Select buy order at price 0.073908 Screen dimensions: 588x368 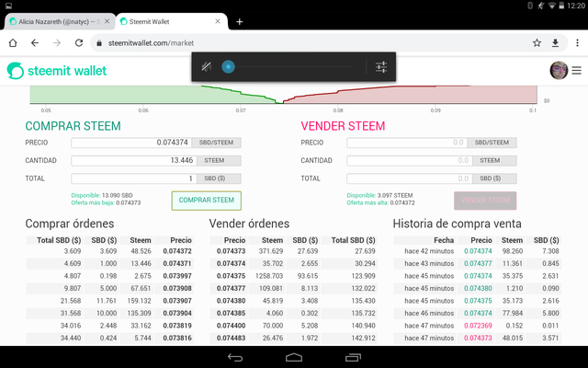tap(110, 288)
